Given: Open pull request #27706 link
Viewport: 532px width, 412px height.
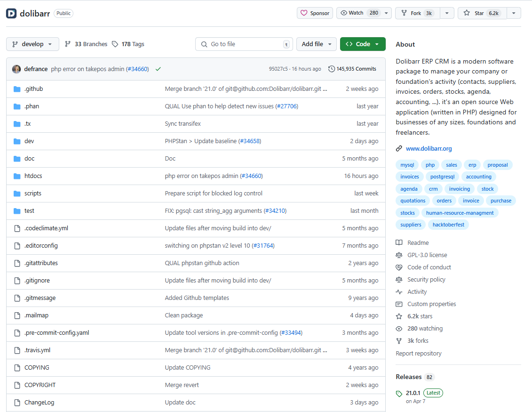Looking at the screenshot, I should tap(286, 106).
